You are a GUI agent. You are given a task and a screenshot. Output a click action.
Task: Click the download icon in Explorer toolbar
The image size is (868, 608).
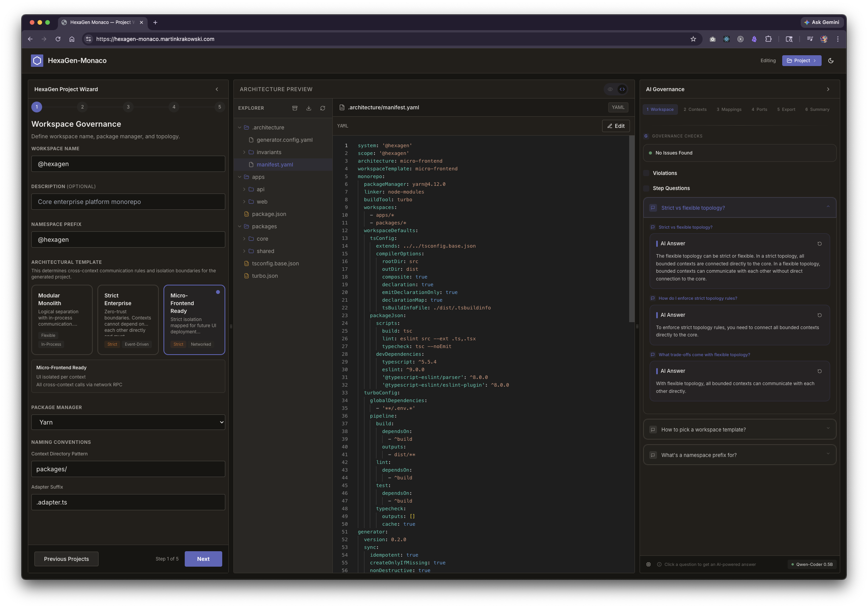pyautogui.click(x=309, y=108)
